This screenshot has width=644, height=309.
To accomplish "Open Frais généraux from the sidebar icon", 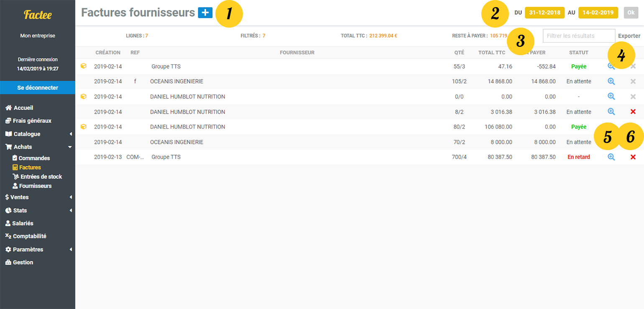I will pyautogui.click(x=8, y=120).
